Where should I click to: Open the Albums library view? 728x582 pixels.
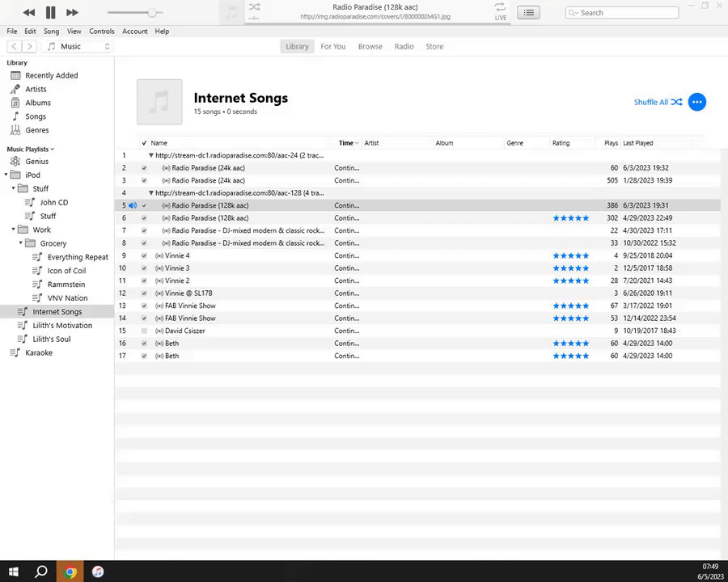click(38, 103)
